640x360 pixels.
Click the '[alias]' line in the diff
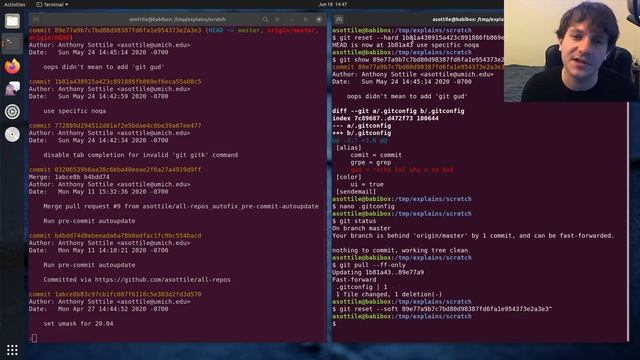point(349,148)
